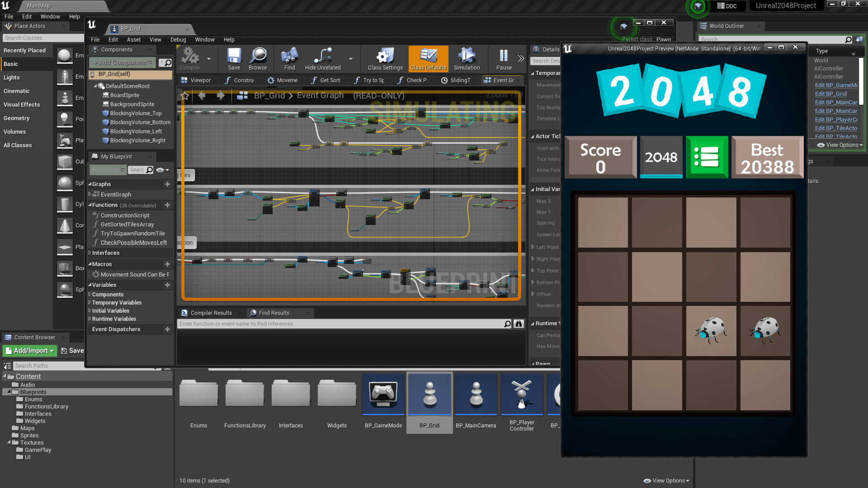Open the Asset menu in blueprint editor
The image size is (868, 488).
tap(133, 40)
